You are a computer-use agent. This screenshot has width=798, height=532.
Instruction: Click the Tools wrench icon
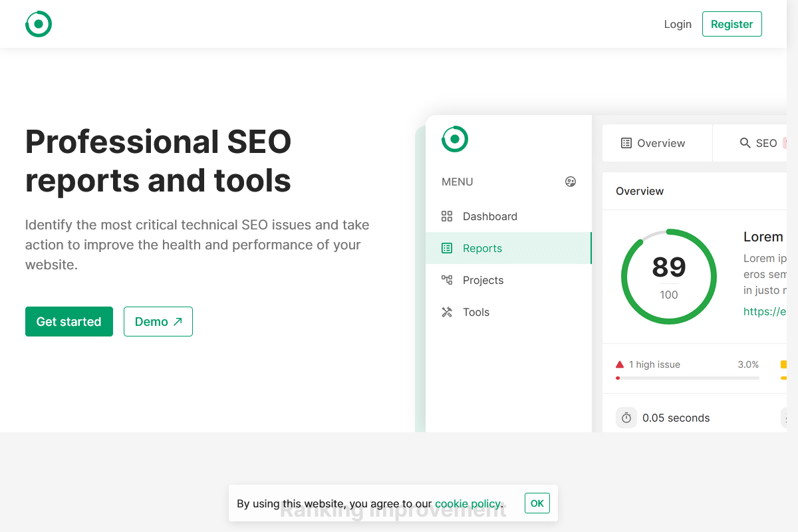coord(447,312)
